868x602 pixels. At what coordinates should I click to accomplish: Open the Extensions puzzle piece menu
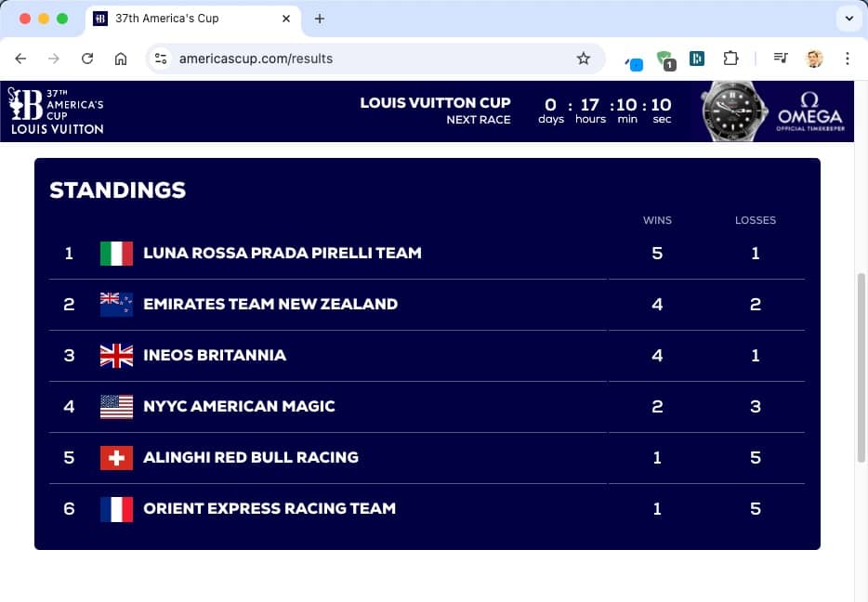(x=730, y=59)
